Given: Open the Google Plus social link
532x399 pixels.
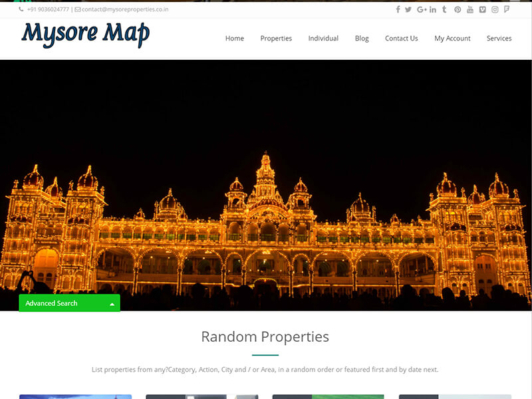Looking at the screenshot, I should tap(422, 9).
